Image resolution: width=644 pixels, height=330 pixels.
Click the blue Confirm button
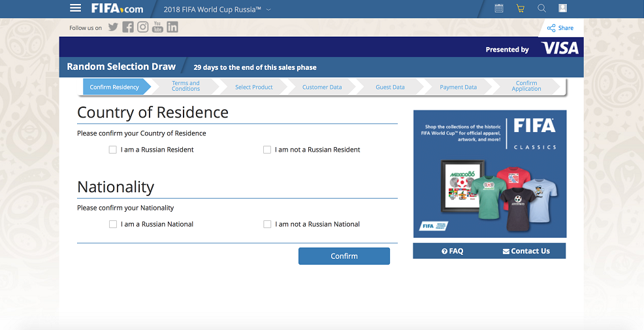coord(344,256)
